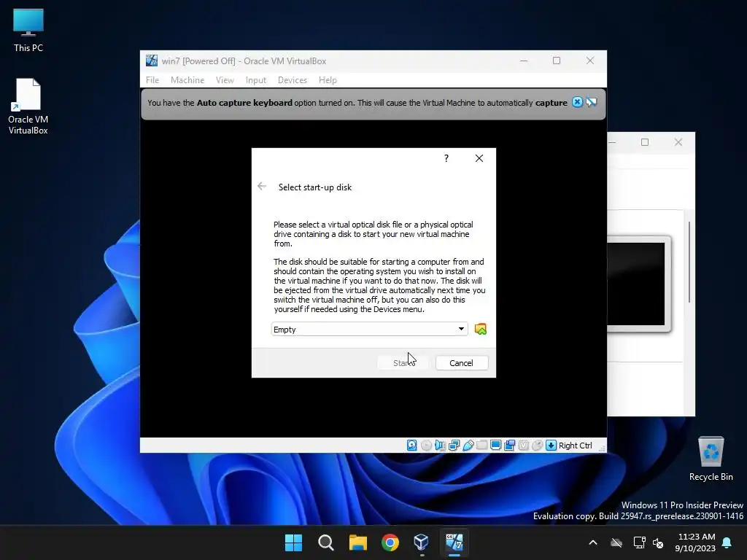Click the network adapters status icon

(454, 446)
